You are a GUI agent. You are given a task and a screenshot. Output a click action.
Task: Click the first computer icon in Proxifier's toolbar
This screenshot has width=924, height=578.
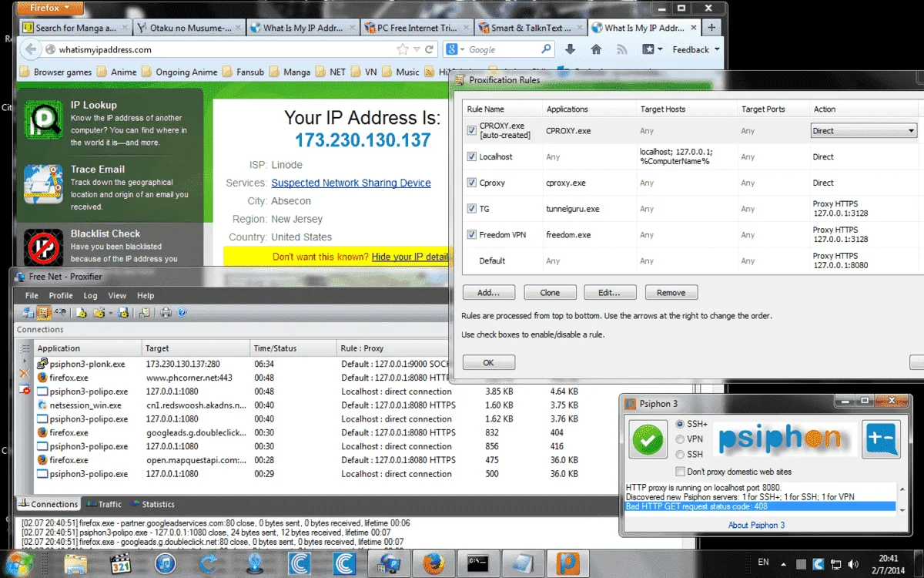(x=28, y=313)
